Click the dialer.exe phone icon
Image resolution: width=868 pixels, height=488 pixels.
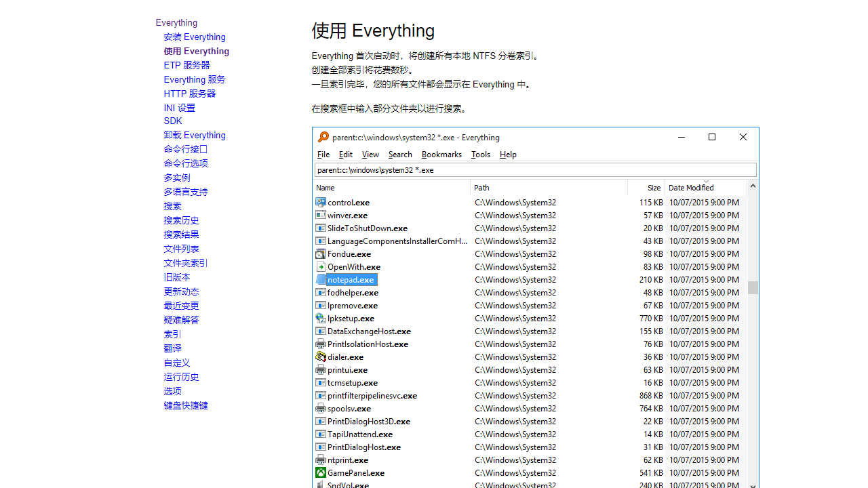pyautogui.click(x=321, y=357)
